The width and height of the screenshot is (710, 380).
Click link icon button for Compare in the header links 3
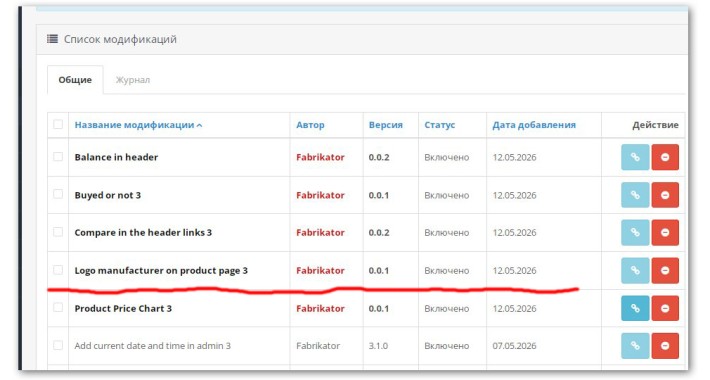pyautogui.click(x=635, y=232)
